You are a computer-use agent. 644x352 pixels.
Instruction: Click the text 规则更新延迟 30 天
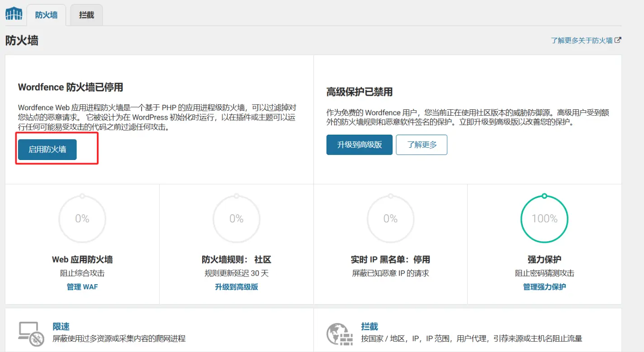(237, 273)
